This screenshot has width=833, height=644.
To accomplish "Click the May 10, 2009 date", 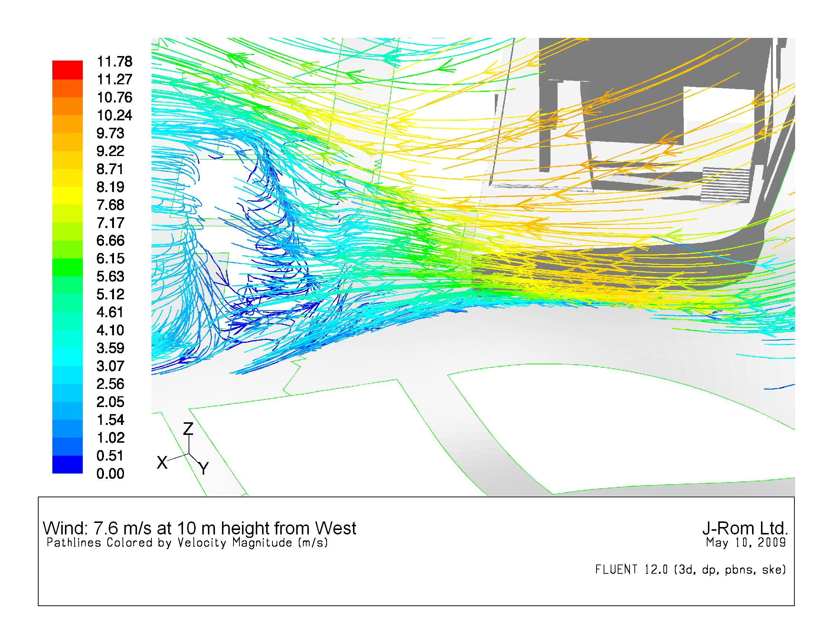I will (746, 542).
